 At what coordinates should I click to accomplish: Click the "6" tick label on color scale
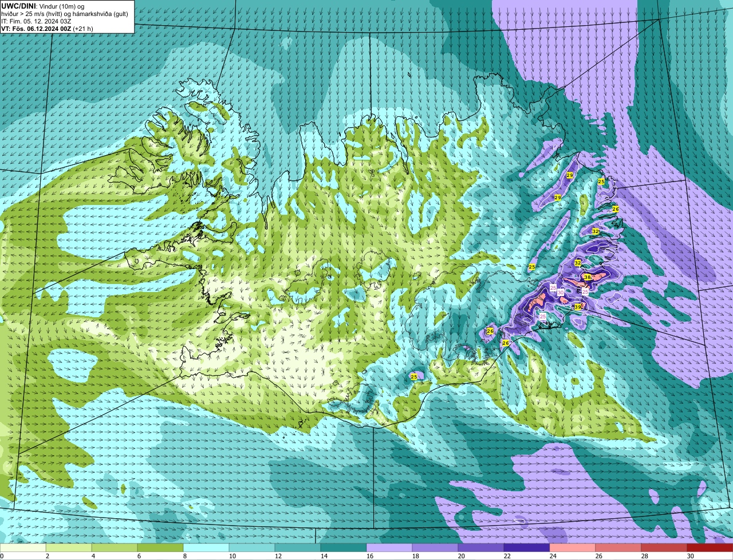(x=139, y=556)
